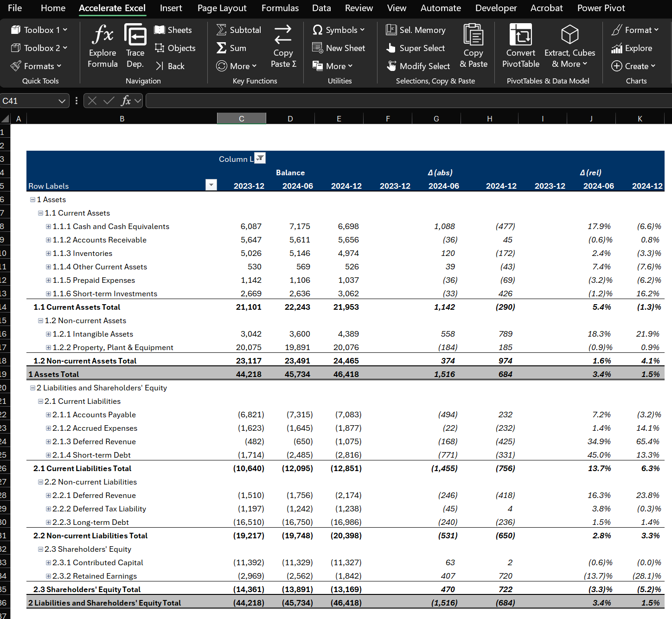Click the Extract, Cubes & More icon

pyautogui.click(x=570, y=35)
